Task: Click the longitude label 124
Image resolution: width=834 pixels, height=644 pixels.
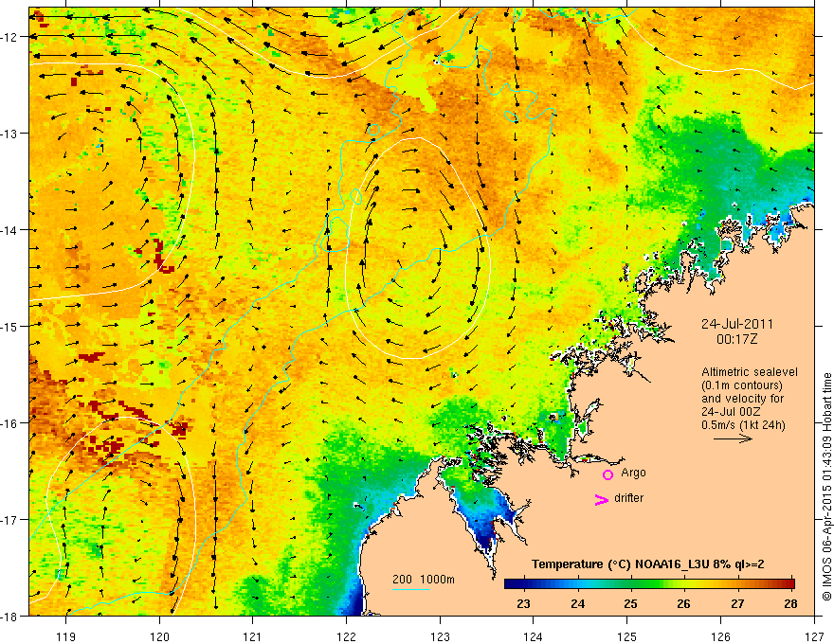Action: tap(534, 636)
